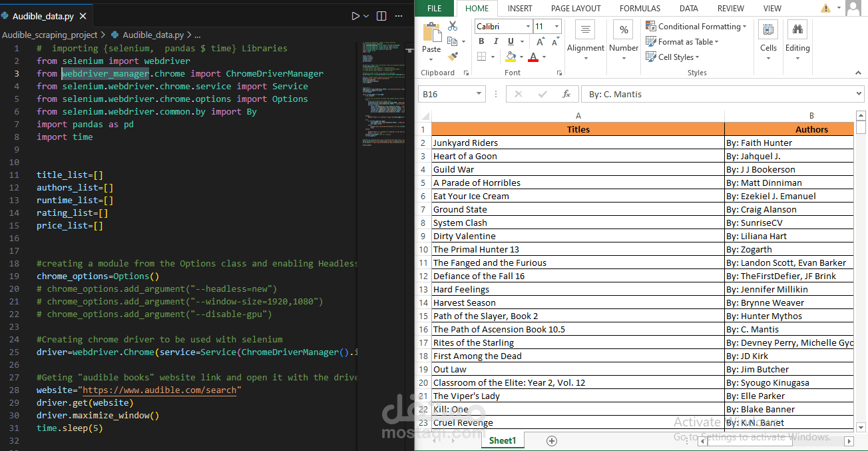This screenshot has width=868, height=451.
Task: Open Format as Table menu
Action: tap(682, 42)
